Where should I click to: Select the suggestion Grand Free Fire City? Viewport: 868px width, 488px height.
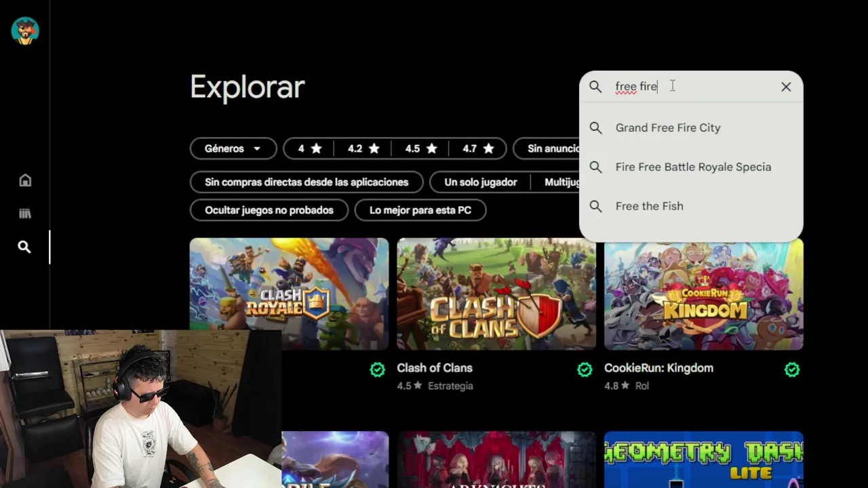pos(691,127)
